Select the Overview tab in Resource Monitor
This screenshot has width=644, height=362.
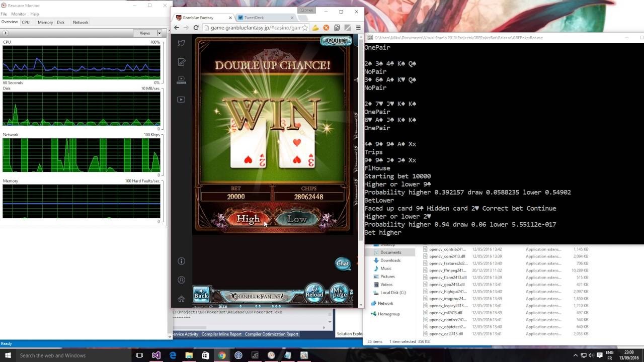click(x=10, y=22)
